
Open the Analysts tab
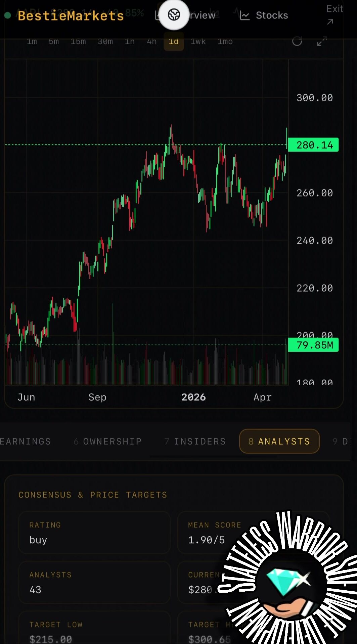coord(279,441)
